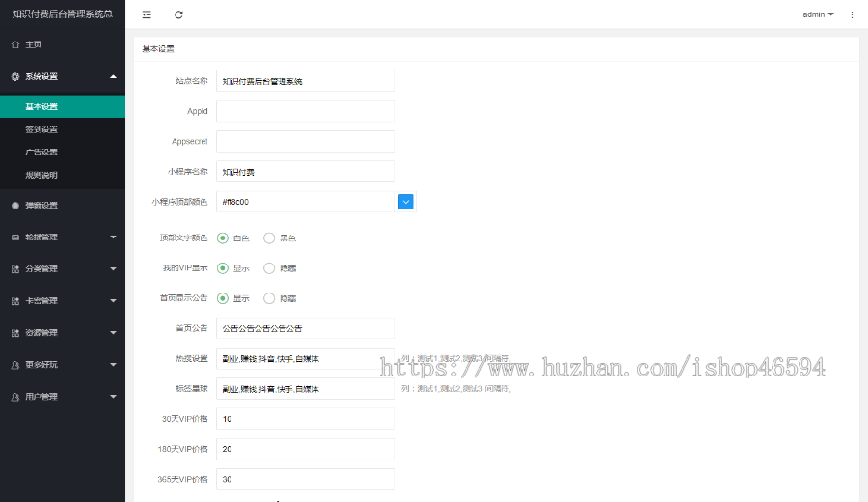
Task: Expand the 轮播管理 menu arrow
Action: (113, 237)
